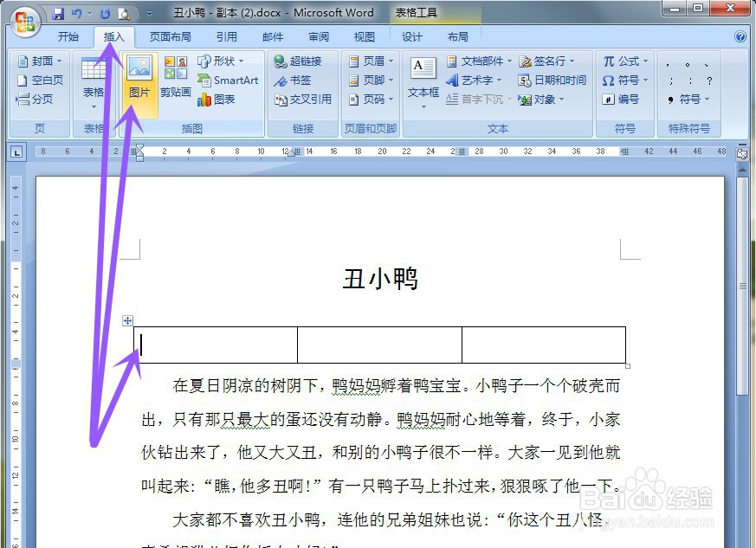The height and width of the screenshot is (548, 756).
Task: Open the 剪贴画 clip art pane
Action: click(176, 90)
